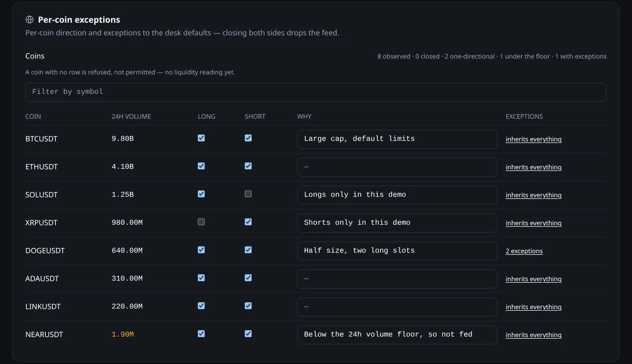
Task: Click the Per-coin exceptions title
Action: (79, 19)
